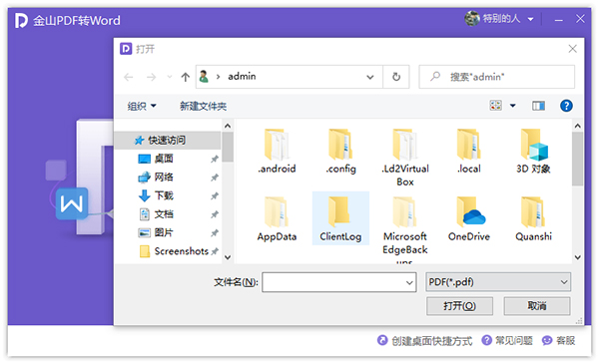
Task: Click the 金山PDF转Word logo icon
Action: coord(21,20)
